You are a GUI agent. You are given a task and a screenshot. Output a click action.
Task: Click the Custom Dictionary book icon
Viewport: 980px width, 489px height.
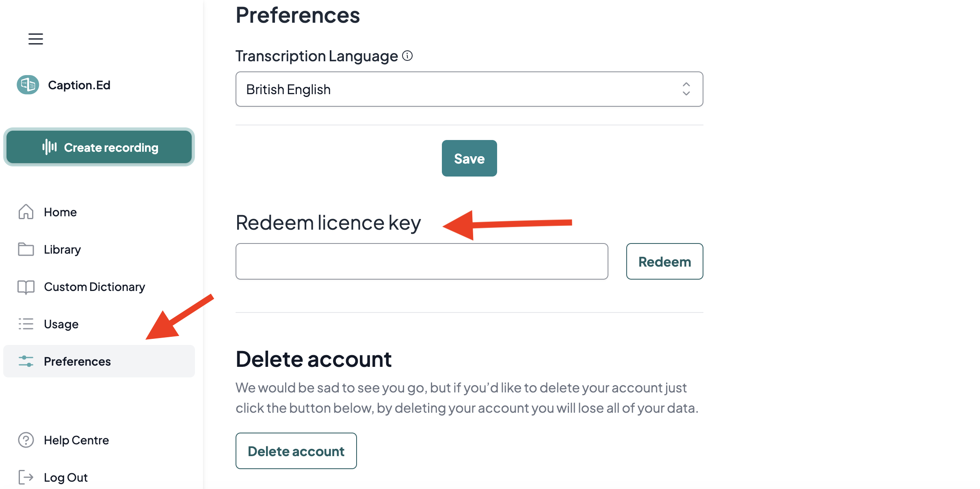coord(26,287)
